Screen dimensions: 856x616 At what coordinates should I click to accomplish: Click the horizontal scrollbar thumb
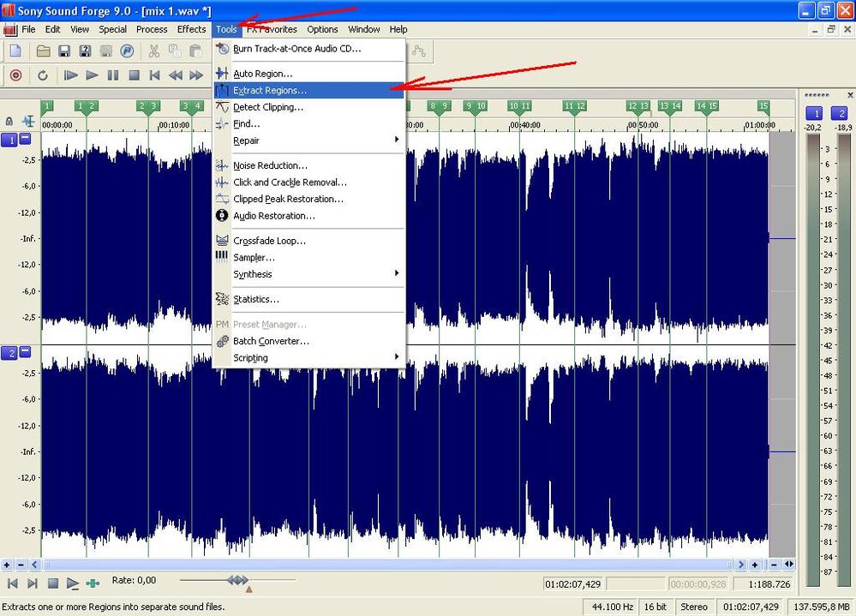pyautogui.click(x=387, y=565)
